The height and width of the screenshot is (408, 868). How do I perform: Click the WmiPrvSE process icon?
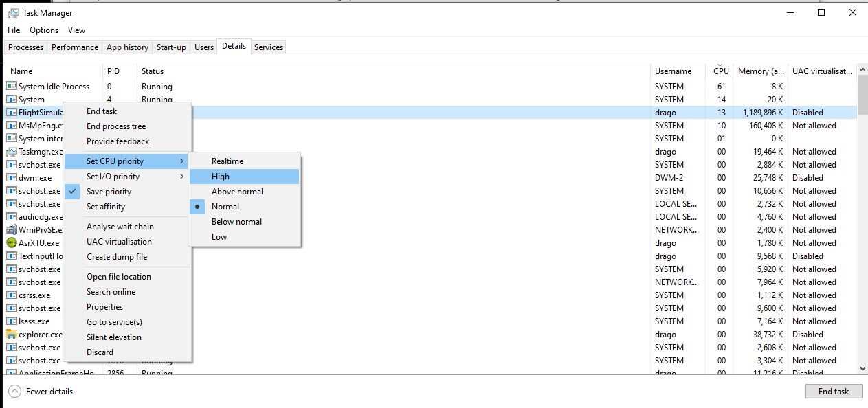pyautogui.click(x=11, y=229)
